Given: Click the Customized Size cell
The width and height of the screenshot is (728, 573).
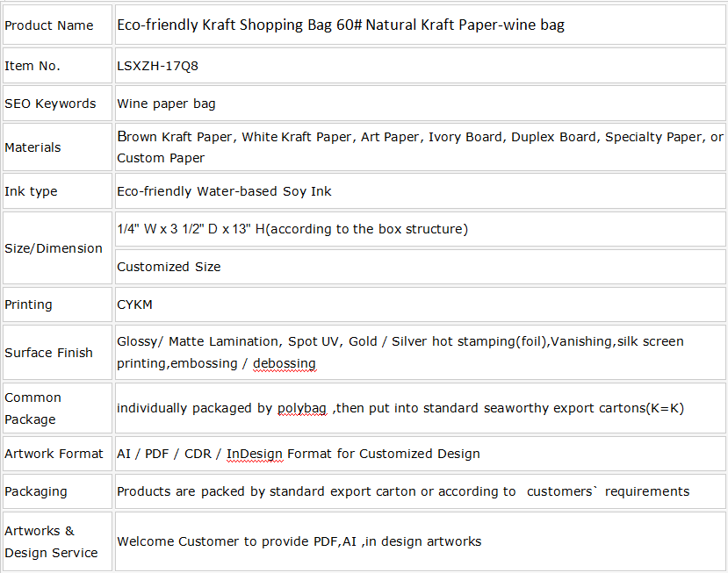Looking at the screenshot, I should [420, 267].
